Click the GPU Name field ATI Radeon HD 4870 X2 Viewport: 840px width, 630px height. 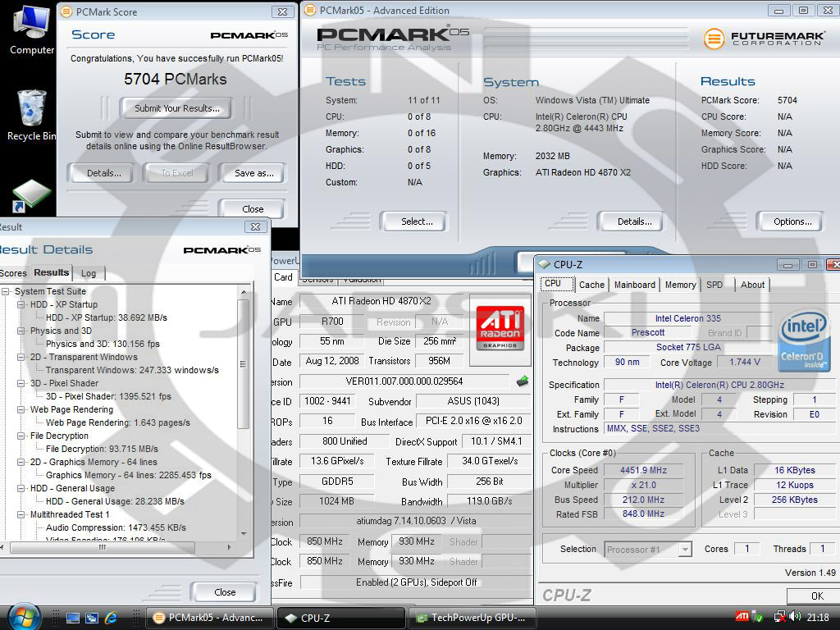[x=381, y=301]
